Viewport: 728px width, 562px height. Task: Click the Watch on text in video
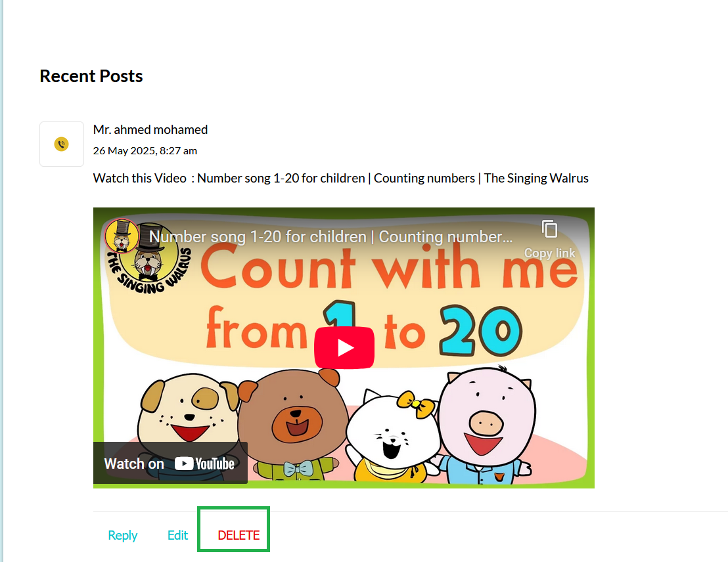[x=134, y=464]
